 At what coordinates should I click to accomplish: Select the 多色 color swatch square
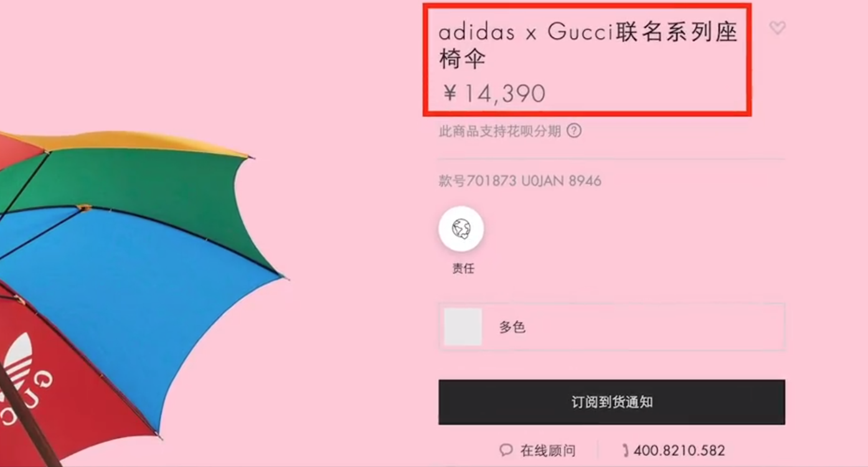(x=463, y=327)
